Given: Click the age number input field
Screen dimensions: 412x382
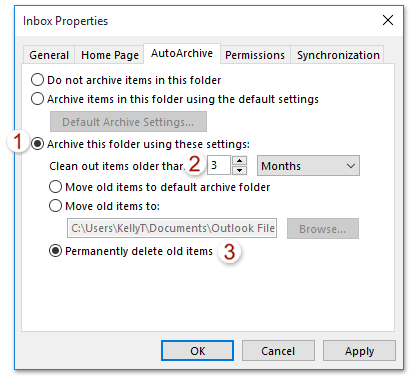Looking at the screenshot, I should 219,165.
